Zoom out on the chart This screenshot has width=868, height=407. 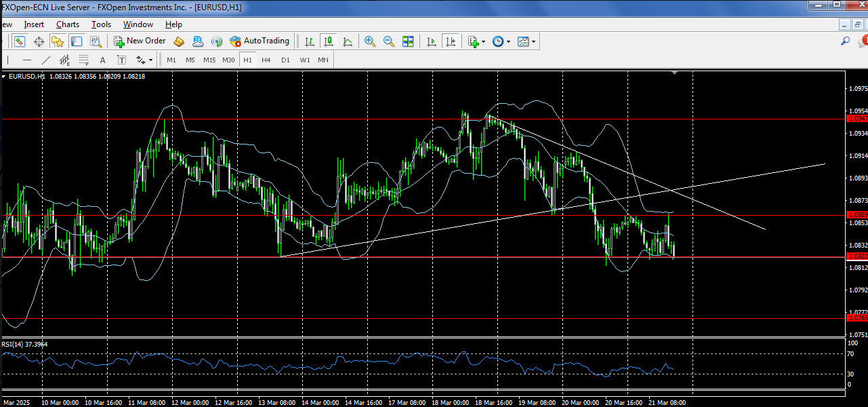tap(389, 41)
